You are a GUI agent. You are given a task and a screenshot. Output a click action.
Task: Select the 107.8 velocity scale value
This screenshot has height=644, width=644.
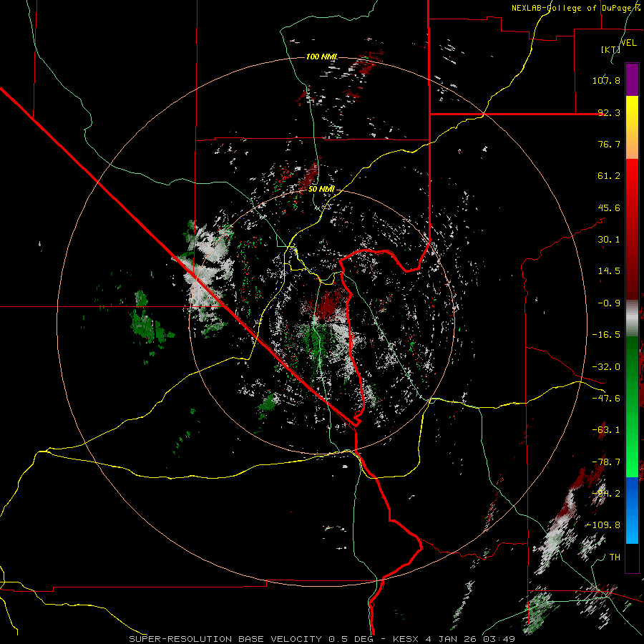point(606,80)
